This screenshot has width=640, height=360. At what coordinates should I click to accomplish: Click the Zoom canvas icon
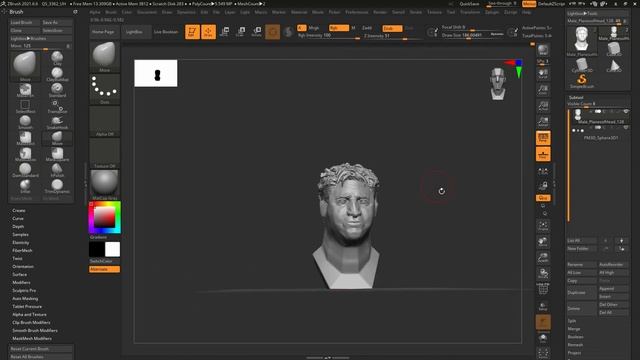tap(543, 89)
